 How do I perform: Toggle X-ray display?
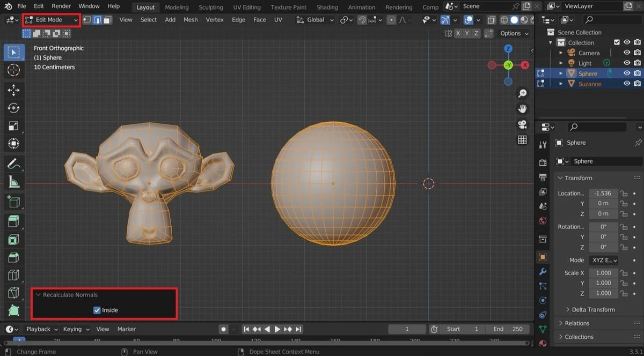(x=491, y=20)
